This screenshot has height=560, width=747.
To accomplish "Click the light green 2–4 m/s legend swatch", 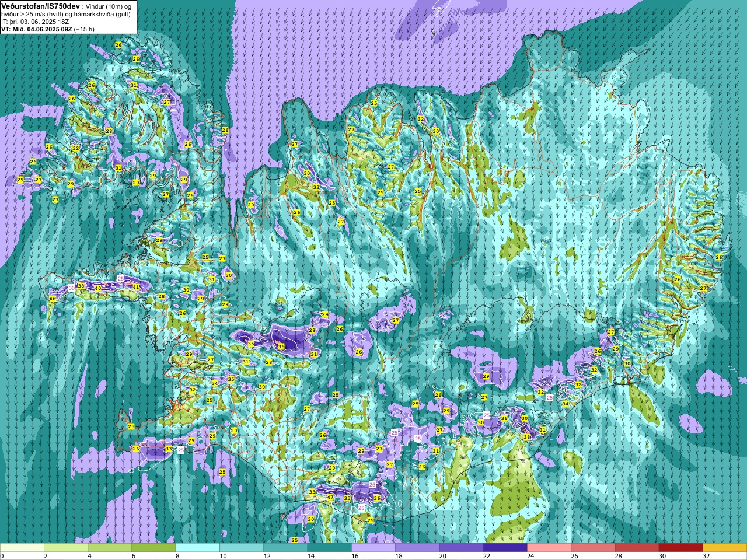I will [x=66, y=548].
